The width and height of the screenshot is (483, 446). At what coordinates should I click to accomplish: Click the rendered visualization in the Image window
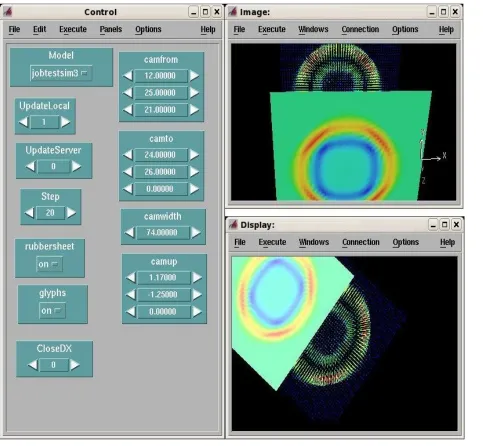click(343, 122)
